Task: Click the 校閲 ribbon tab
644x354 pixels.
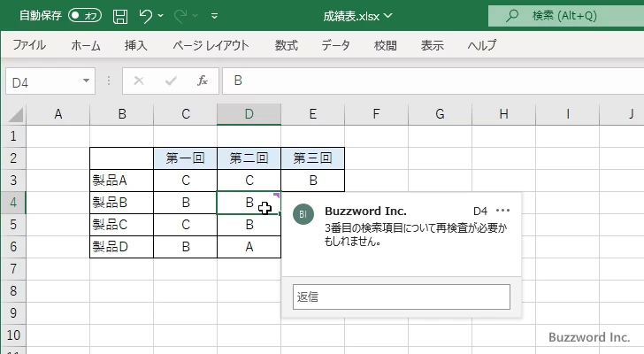Action: point(385,45)
